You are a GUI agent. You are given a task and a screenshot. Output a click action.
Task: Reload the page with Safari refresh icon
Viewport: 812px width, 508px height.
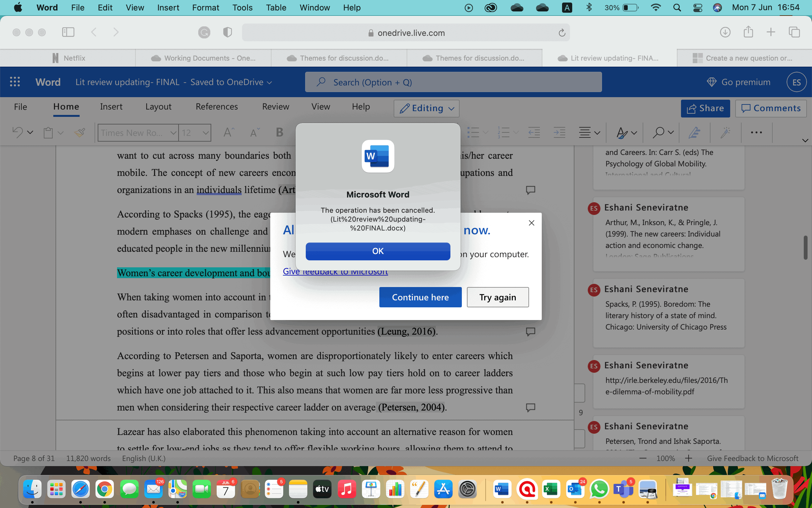(562, 33)
